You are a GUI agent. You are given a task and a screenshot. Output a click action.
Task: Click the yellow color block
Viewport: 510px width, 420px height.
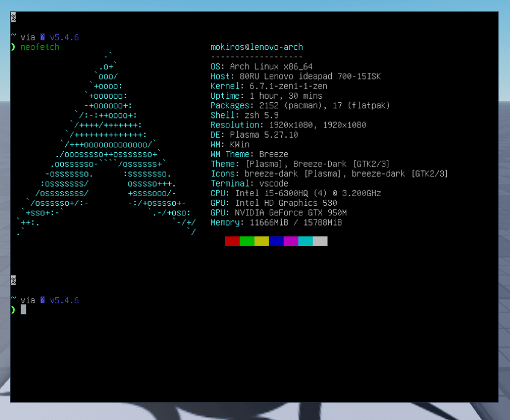[x=261, y=241]
